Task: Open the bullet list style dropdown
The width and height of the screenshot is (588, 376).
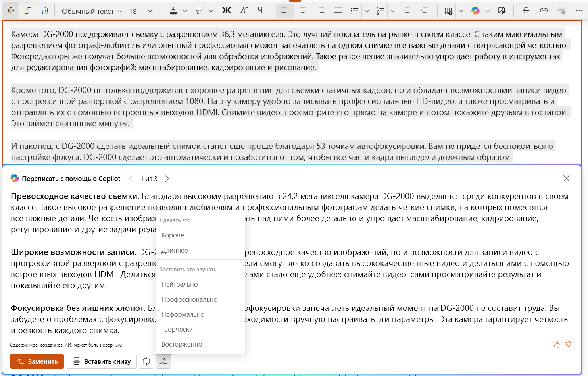Action: pyautogui.click(x=367, y=11)
